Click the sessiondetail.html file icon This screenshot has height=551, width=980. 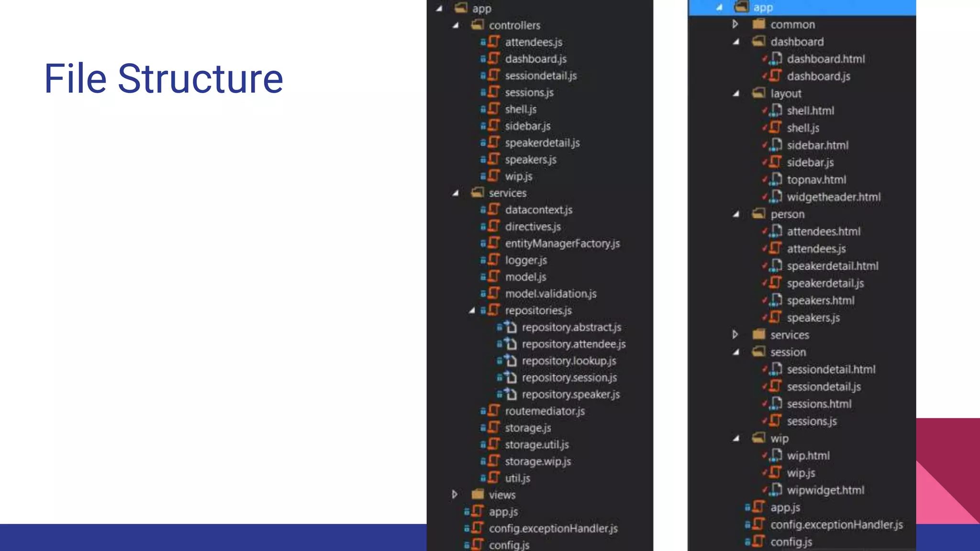776,369
